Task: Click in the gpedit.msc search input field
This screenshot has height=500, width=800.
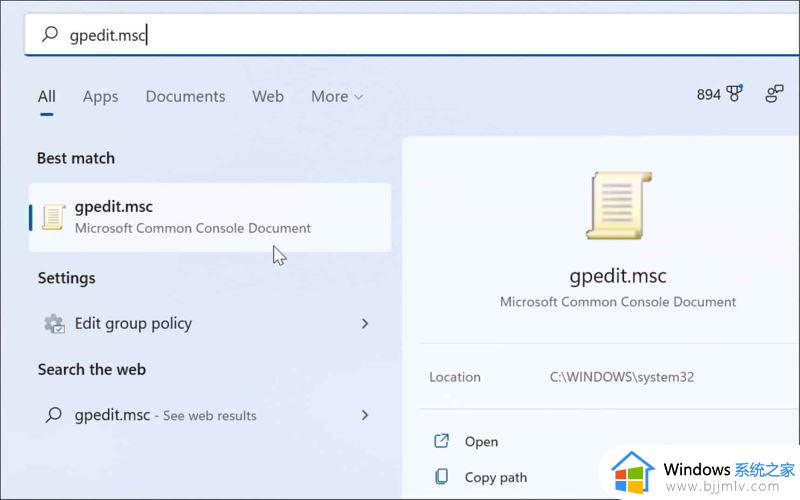Action: tap(411, 34)
